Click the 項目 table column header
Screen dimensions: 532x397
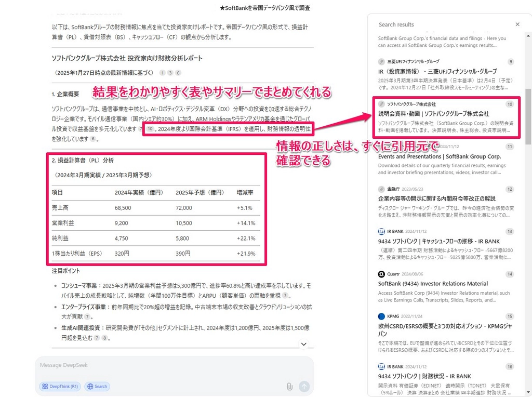pyautogui.click(x=57, y=192)
